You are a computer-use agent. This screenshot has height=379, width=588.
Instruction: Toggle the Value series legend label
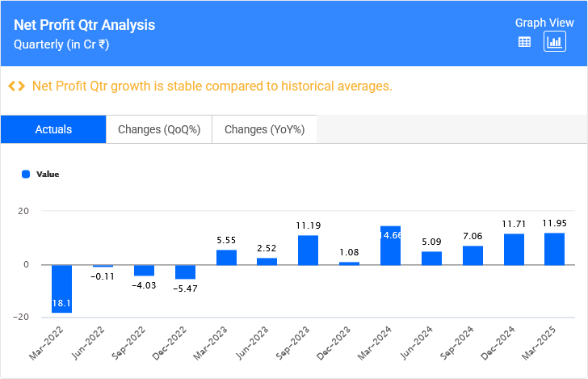(x=48, y=174)
